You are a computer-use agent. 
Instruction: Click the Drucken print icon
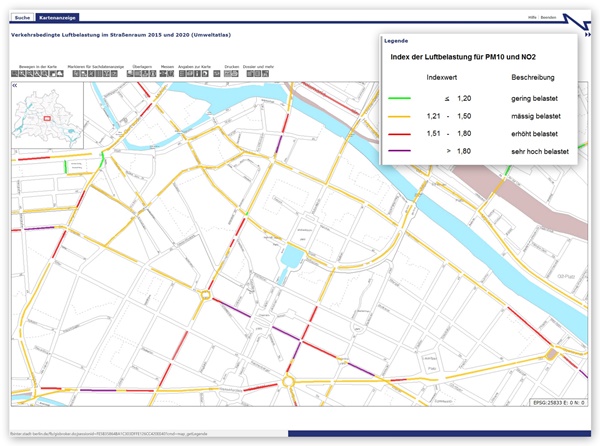pyautogui.click(x=231, y=75)
